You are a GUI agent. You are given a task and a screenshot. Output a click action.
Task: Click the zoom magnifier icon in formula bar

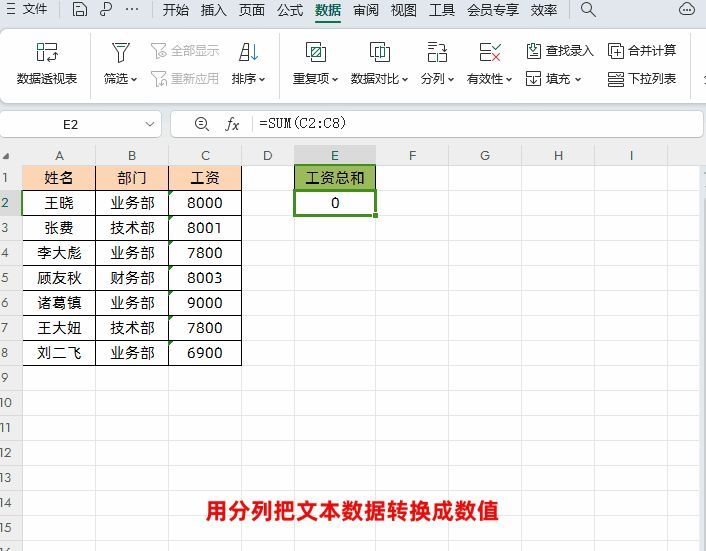point(201,124)
